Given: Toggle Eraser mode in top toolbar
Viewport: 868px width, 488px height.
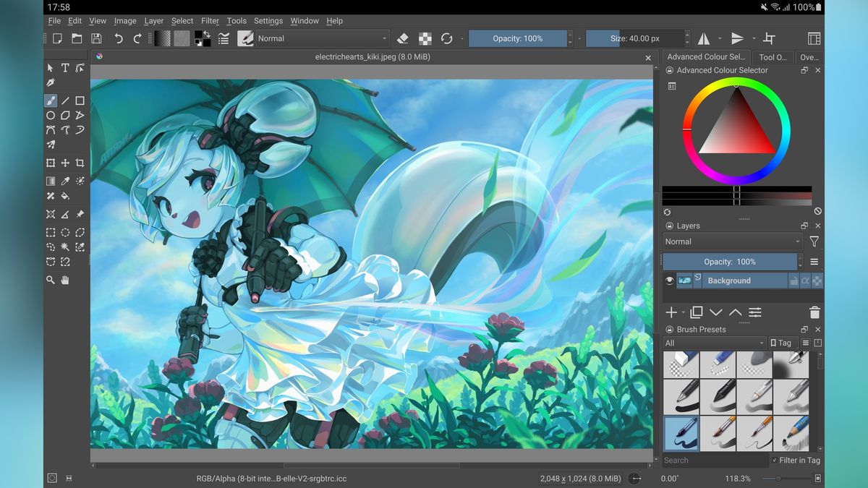Looking at the screenshot, I should [404, 38].
